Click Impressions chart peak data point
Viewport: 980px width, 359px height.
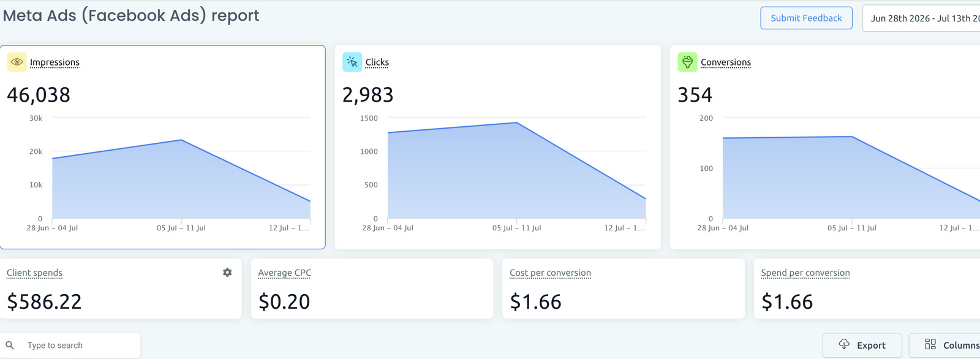pos(181,140)
